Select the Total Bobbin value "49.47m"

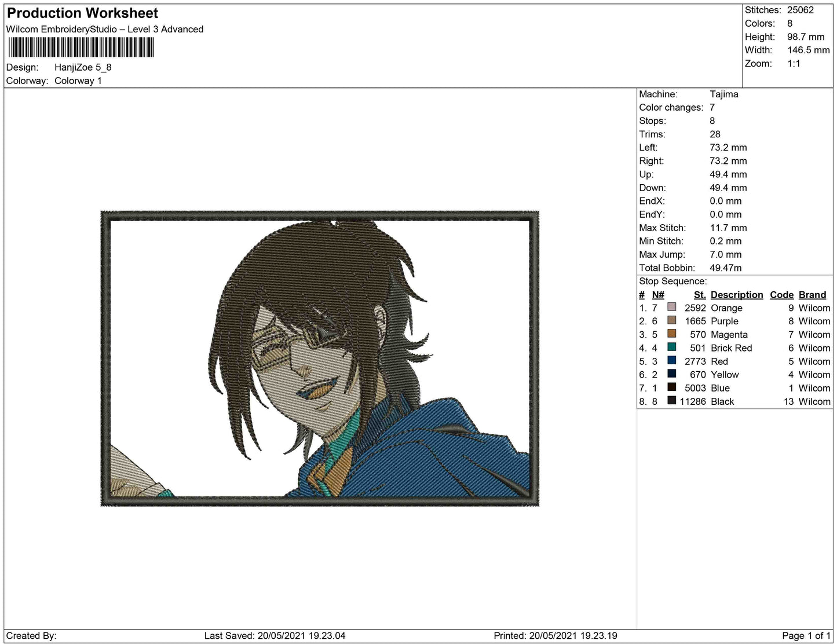point(726,268)
